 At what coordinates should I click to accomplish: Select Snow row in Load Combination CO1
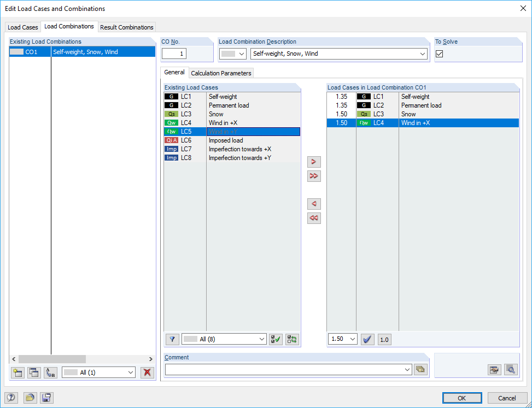[x=423, y=114]
